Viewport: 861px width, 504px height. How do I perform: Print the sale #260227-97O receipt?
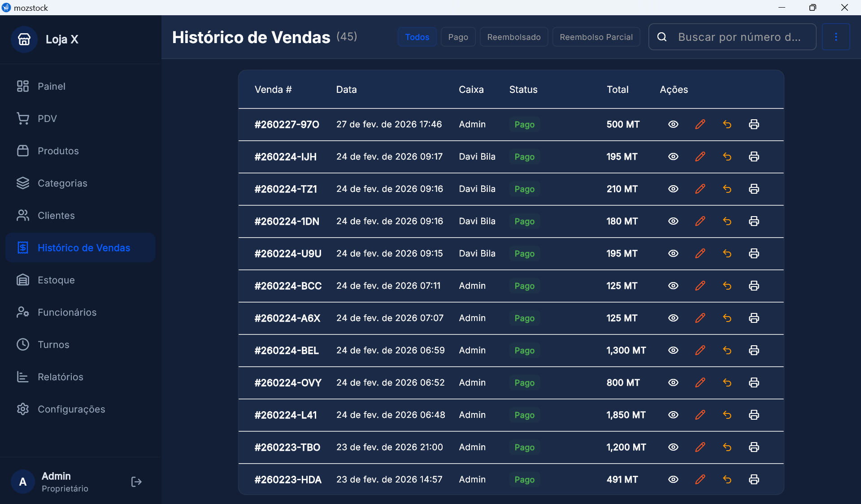[753, 124]
